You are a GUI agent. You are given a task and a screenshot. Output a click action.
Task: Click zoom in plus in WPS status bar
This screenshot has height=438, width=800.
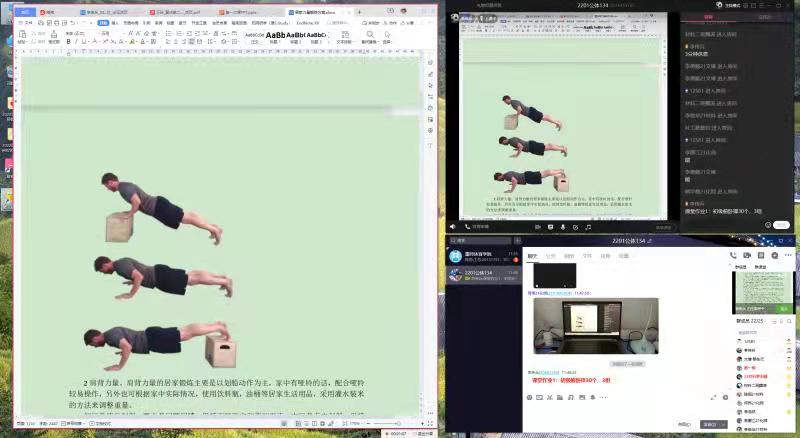coord(422,424)
